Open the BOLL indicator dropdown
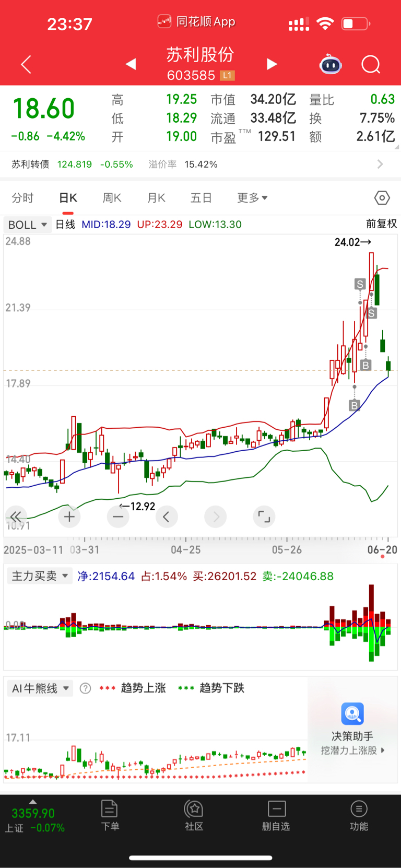The image size is (401, 868). tap(28, 225)
